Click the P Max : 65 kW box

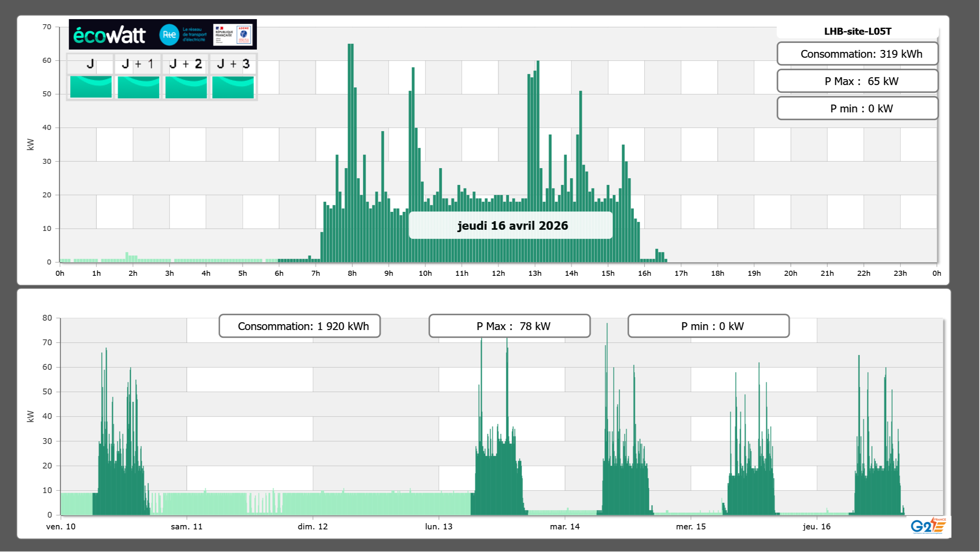click(857, 81)
